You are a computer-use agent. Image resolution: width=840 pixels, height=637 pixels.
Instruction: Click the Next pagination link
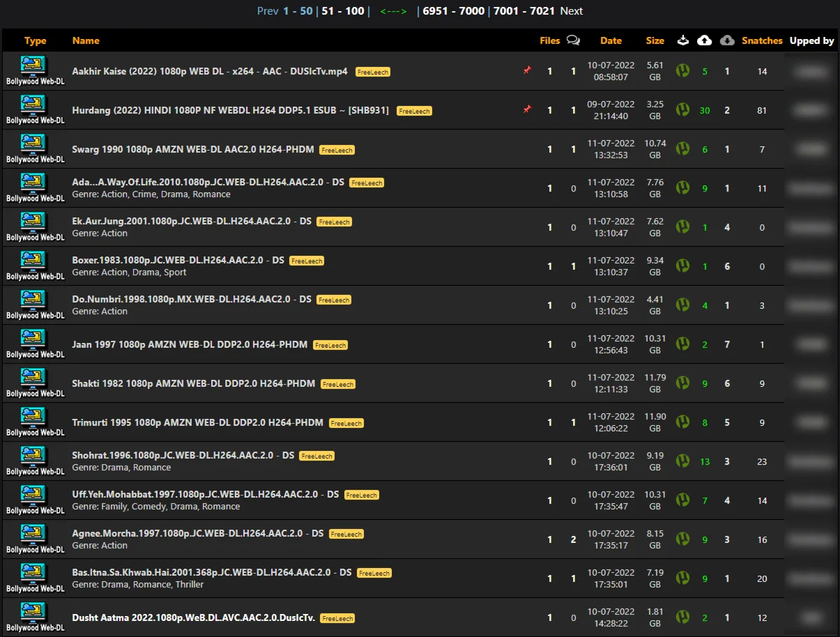[x=571, y=11]
